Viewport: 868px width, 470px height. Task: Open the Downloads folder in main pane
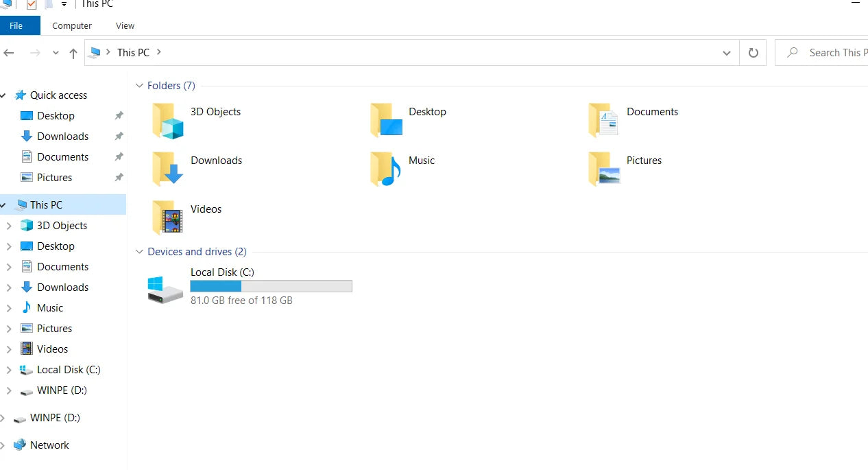click(x=168, y=169)
